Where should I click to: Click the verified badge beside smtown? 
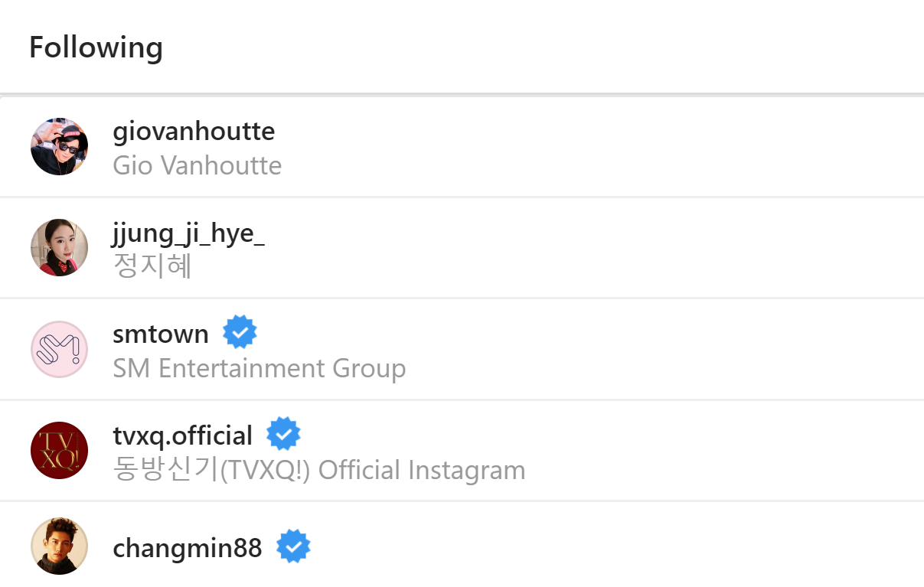tap(240, 332)
